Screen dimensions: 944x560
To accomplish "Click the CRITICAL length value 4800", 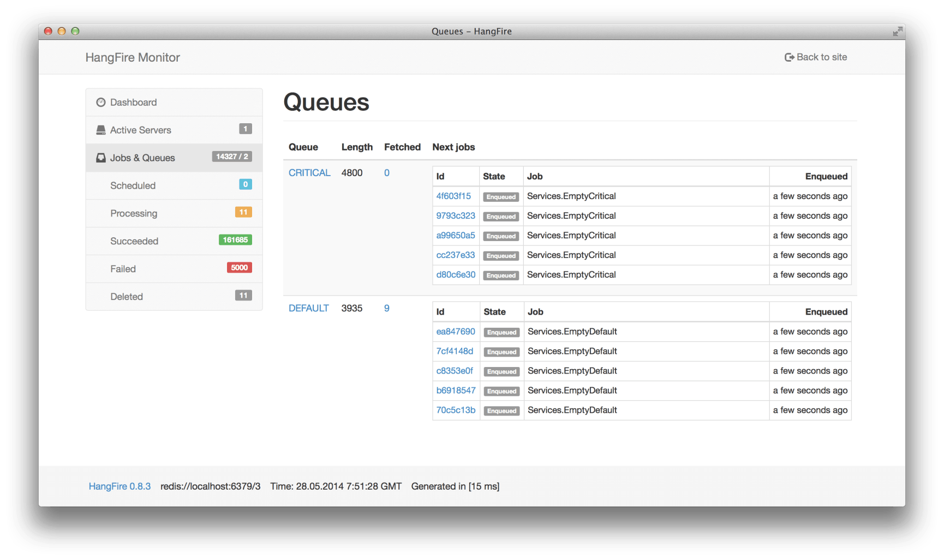I will [x=352, y=173].
